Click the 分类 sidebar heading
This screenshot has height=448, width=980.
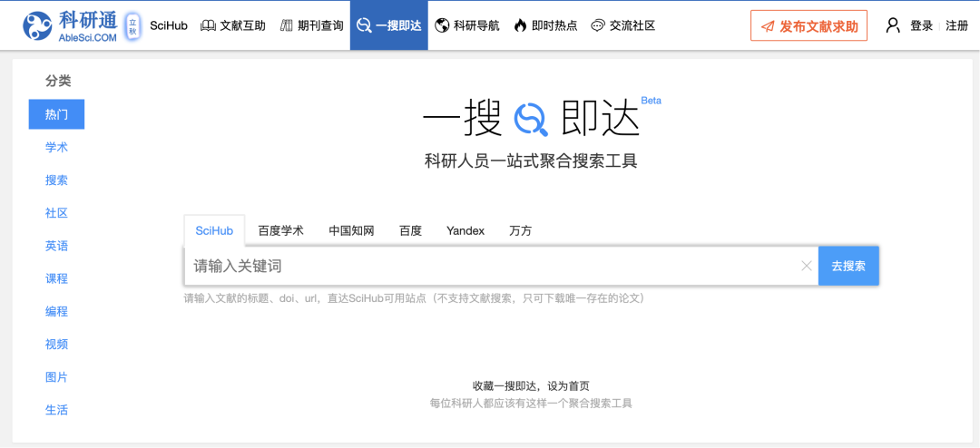(58, 81)
